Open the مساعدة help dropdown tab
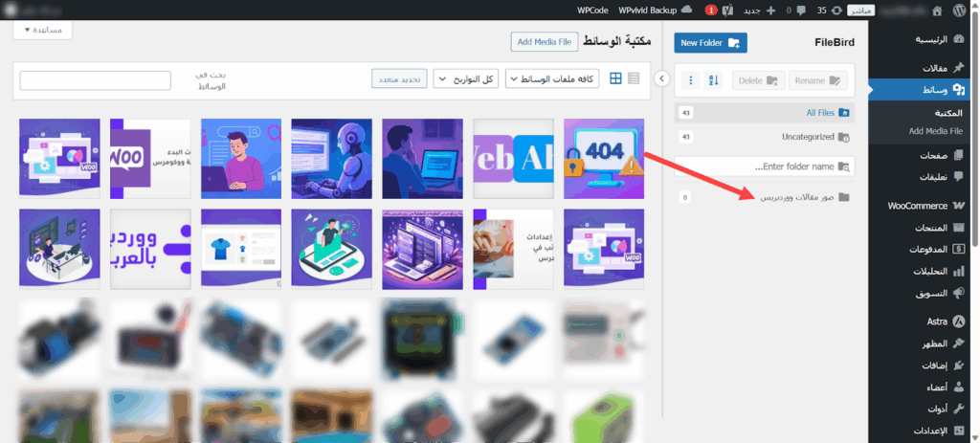The height and width of the screenshot is (443, 980). 43,30
